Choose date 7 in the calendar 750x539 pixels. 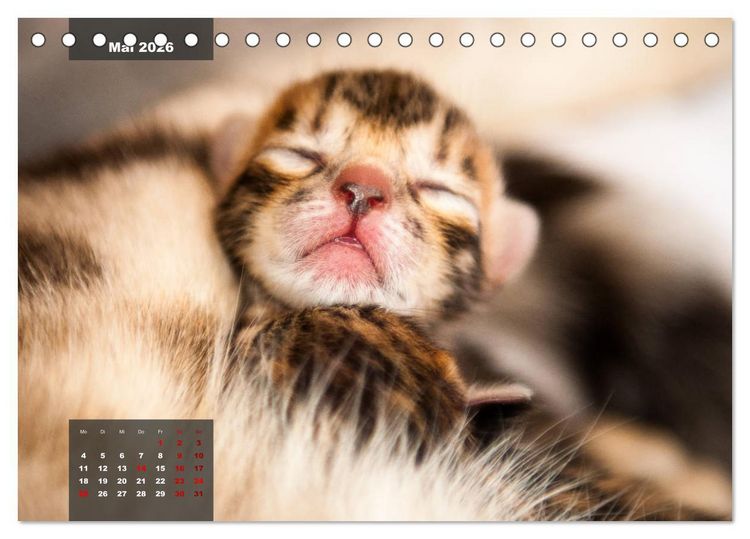[x=141, y=456]
